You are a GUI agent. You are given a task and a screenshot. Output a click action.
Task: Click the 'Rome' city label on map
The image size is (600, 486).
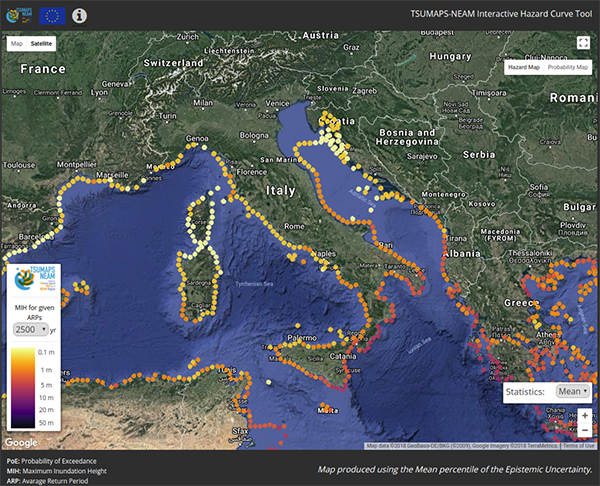point(294,226)
